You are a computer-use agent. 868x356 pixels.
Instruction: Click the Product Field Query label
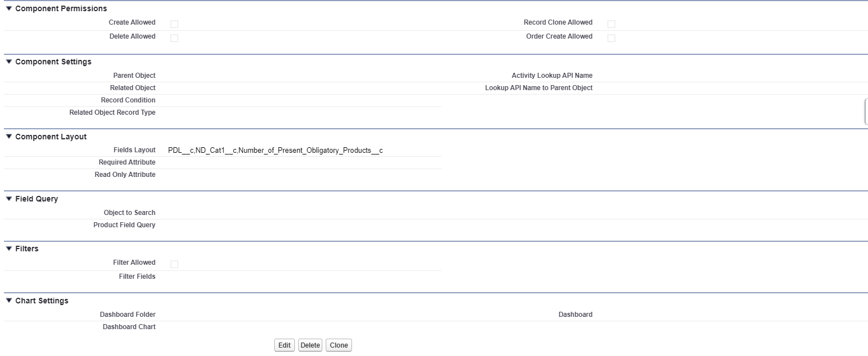124,225
